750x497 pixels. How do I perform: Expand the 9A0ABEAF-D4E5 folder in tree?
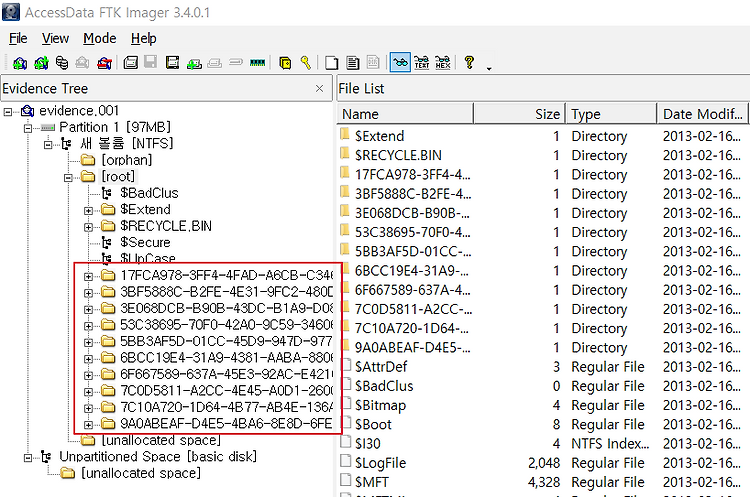(88, 425)
